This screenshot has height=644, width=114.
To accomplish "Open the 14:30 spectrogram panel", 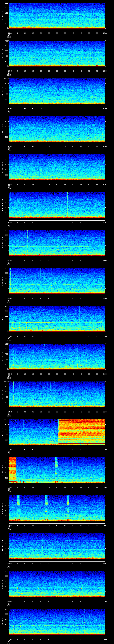I will (x=57, y=621).
